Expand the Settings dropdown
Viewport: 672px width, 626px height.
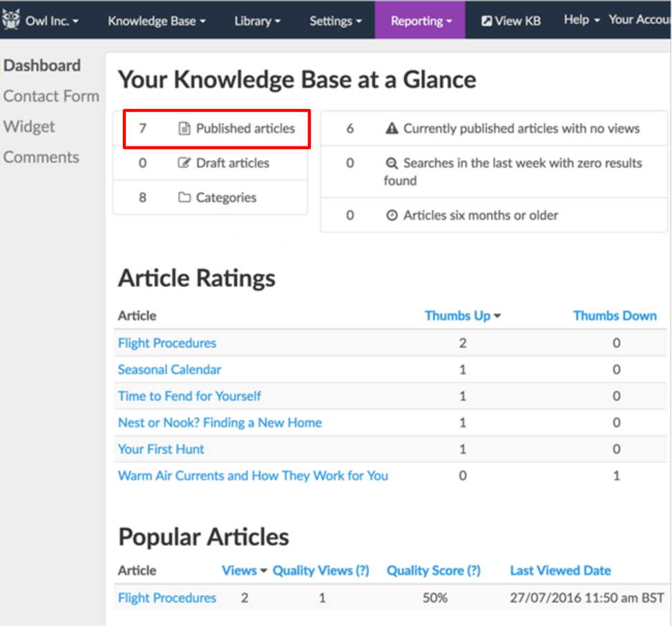point(335,21)
